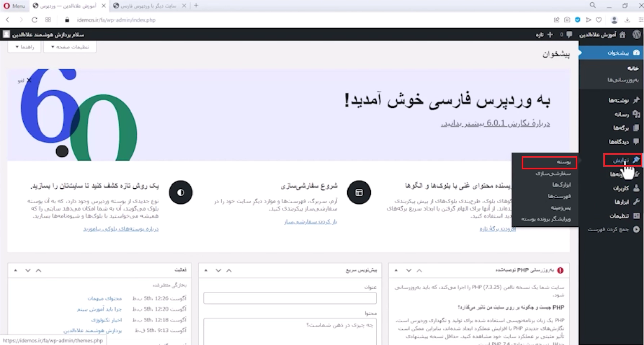Open a new browser tab with plus
The width and height of the screenshot is (644, 345).
tap(196, 6)
